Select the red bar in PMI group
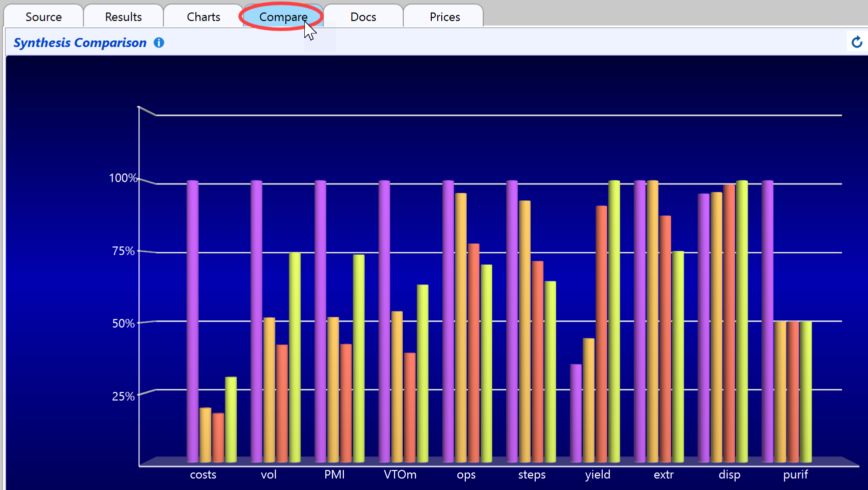This screenshot has height=490, width=868. coord(346,403)
